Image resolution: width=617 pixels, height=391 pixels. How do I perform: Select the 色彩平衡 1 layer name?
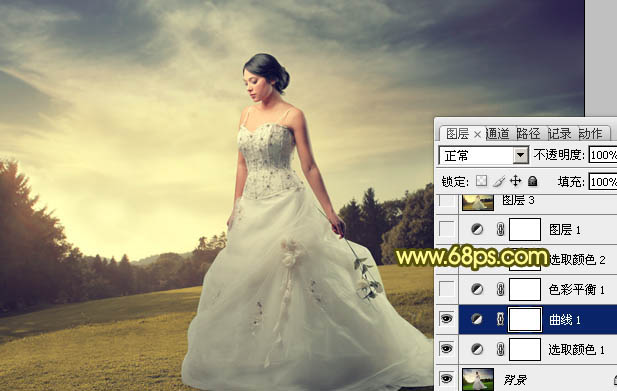point(577,290)
